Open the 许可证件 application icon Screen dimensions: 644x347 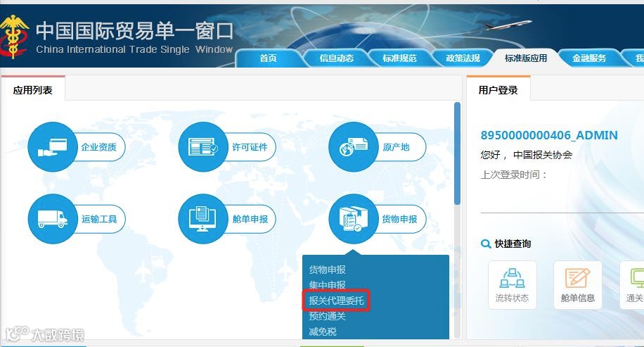click(x=203, y=147)
